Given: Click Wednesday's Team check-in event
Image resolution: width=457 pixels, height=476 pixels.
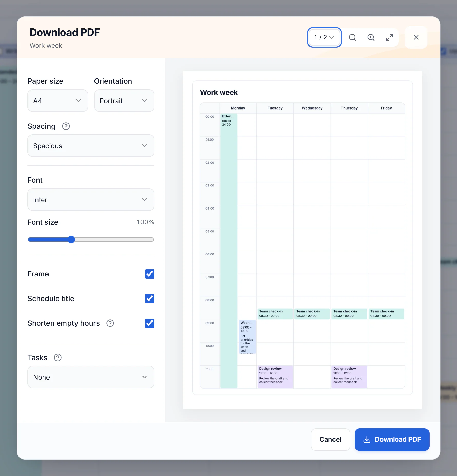Looking at the screenshot, I should pyautogui.click(x=312, y=314).
